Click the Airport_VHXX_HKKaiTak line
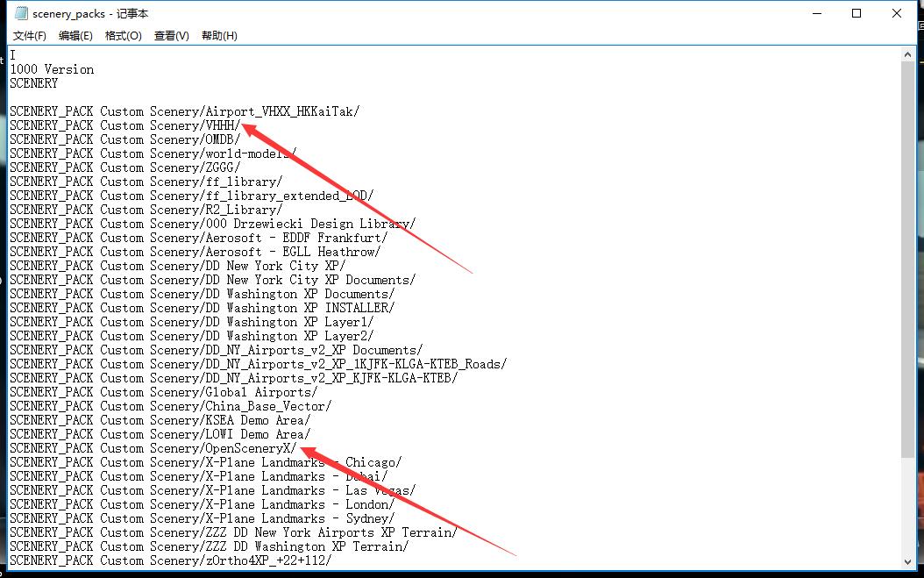This screenshot has width=924, height=578. [184, 111]
